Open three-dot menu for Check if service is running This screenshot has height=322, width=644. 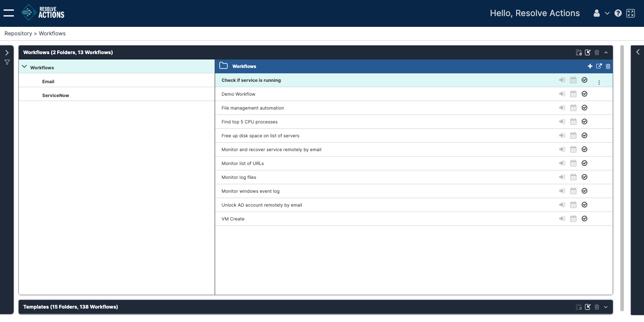599,82
